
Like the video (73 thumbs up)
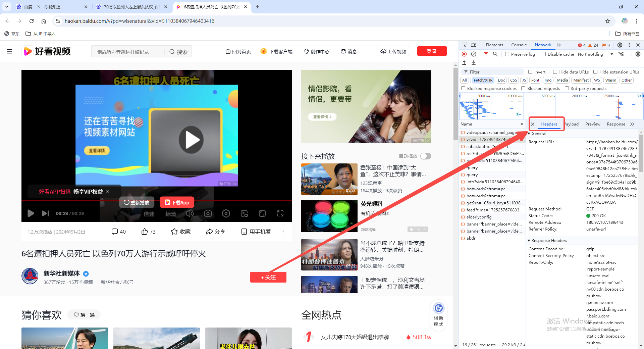(148, 232)
